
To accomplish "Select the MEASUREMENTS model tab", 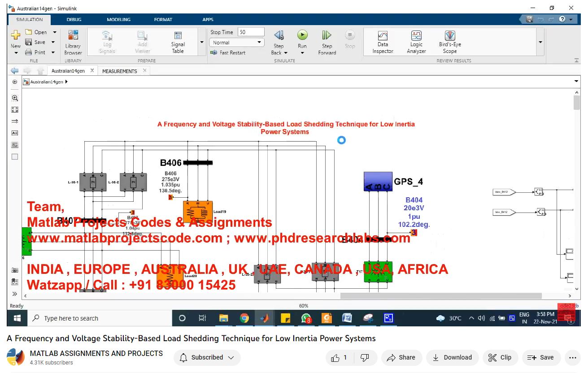I will pos(119,71).
